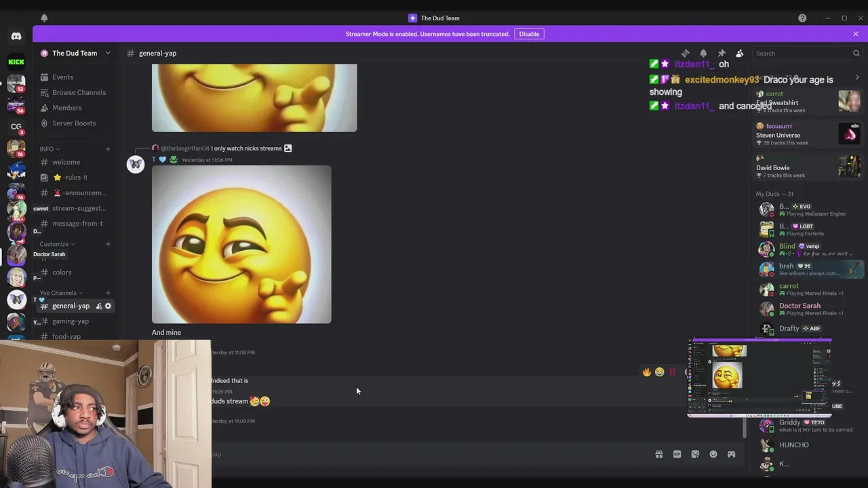Open the GIF picker

(677, 454)
